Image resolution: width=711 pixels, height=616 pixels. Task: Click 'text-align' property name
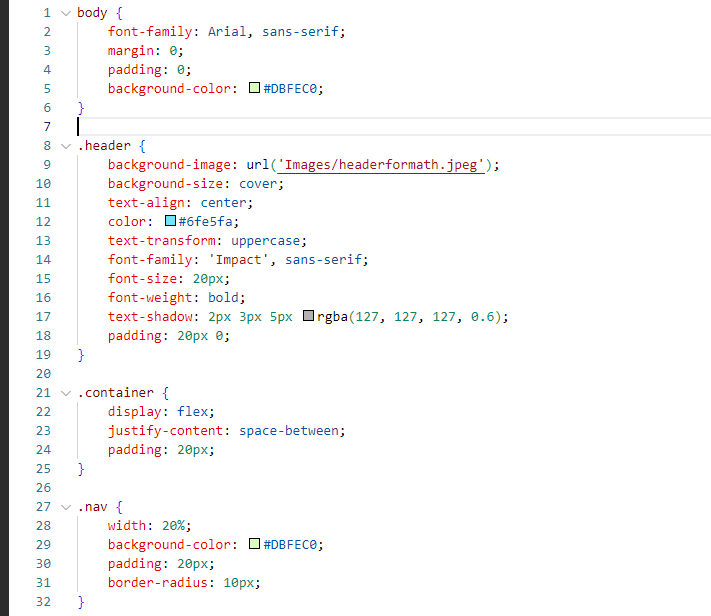click(146, 203)
